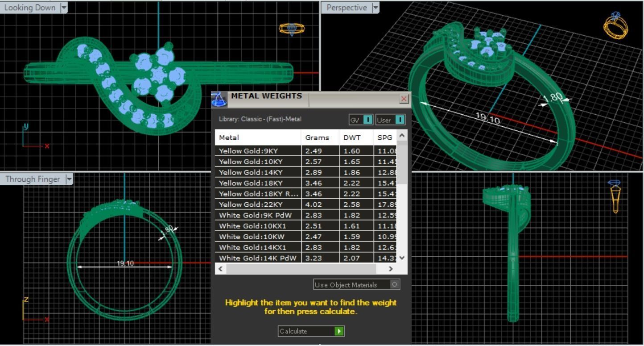644x346 pixels.
Task: Select the Yellow Gold:18KY row
Action: coord(306,183)
